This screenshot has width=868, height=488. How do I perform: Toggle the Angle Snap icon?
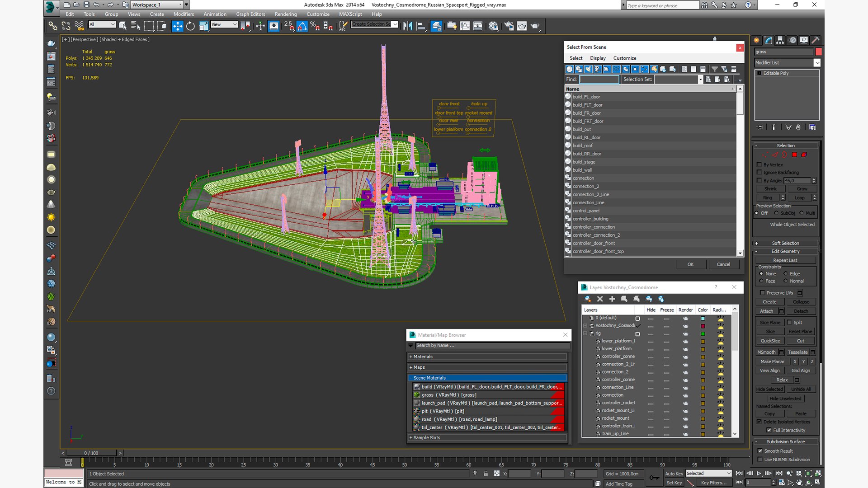point(302,26)
